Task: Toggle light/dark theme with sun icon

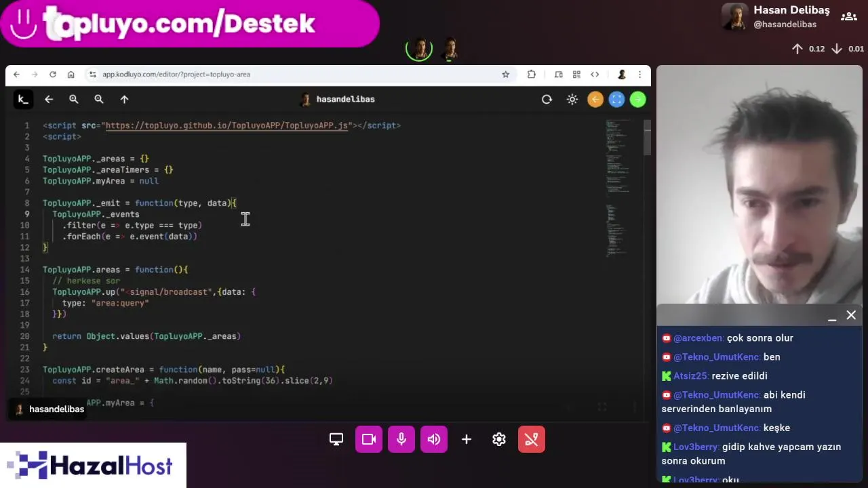Action: [572, 99]
